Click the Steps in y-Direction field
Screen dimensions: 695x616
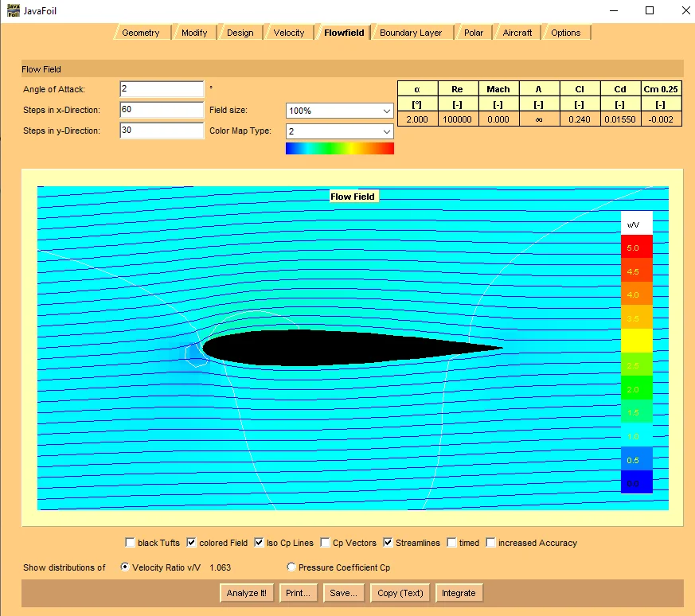pos(162,131)
